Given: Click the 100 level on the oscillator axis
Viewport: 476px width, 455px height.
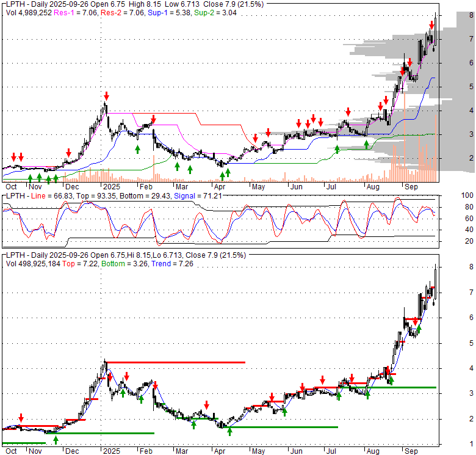Looking at the screenshot, I should [467, 195].
